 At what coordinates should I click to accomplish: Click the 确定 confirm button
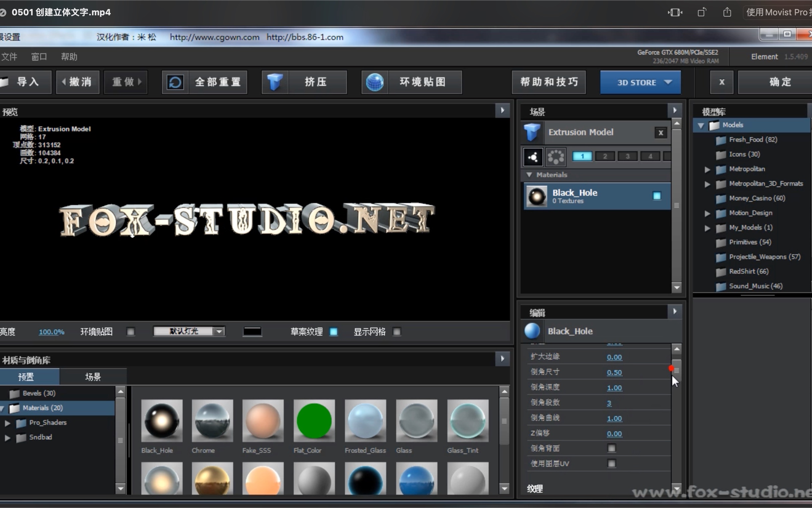click(x=779, y=82)
